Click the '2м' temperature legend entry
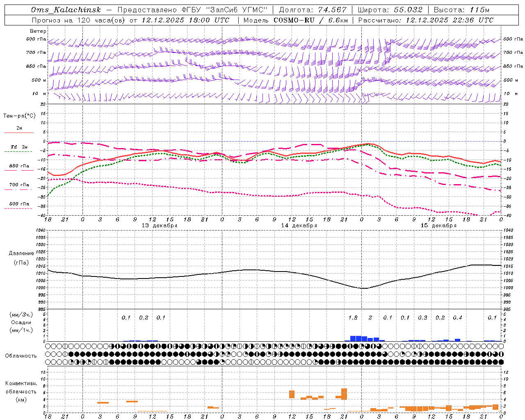This screenshot has width=525, height=420. [19, 128]
